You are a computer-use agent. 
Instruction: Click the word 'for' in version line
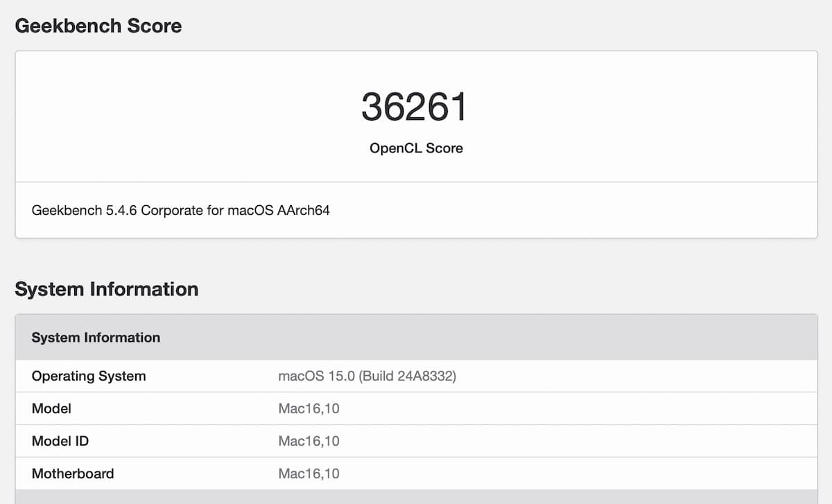pos(215,210)
